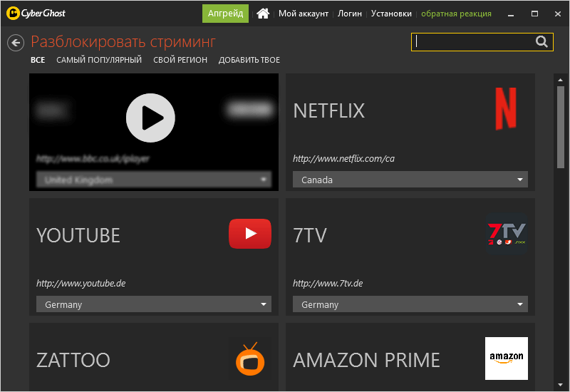The width and height of the screenshot is (570, 392).
Task: Click the 7TV title text
Action: click(310, 236)
